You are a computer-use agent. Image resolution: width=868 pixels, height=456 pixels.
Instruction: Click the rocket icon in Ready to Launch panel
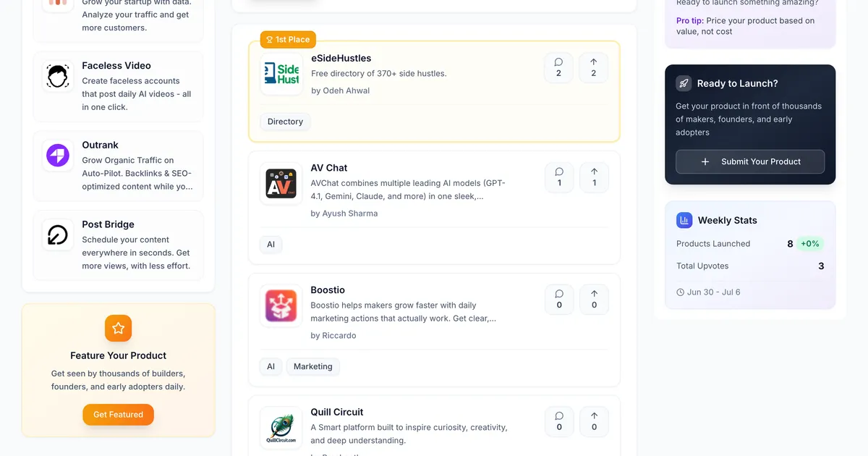tap(684, 83)
